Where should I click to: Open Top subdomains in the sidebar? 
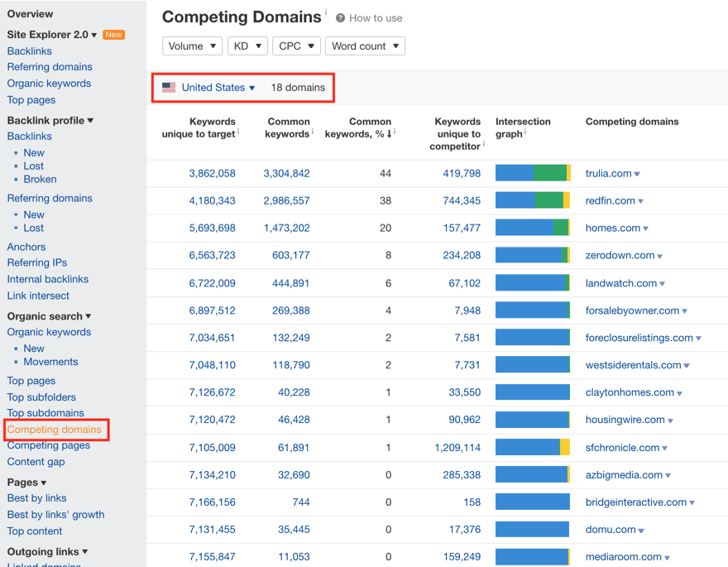pyautogui.click(x=45, y=413)
